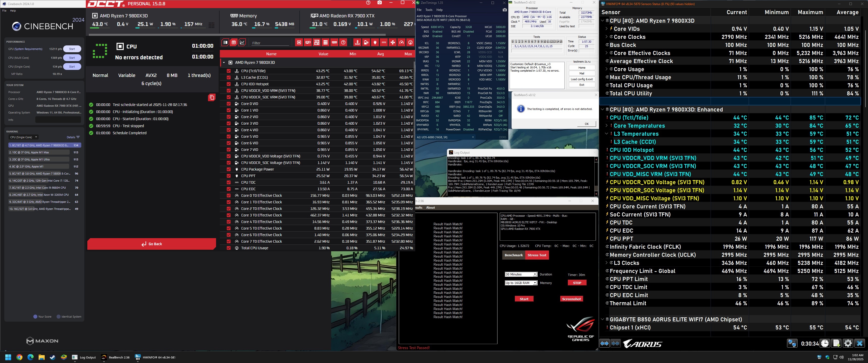The width and height of the screenshot is (868, 363).
Task: Click the Go Back button in OCCT
Action: [x=152, y=244]
